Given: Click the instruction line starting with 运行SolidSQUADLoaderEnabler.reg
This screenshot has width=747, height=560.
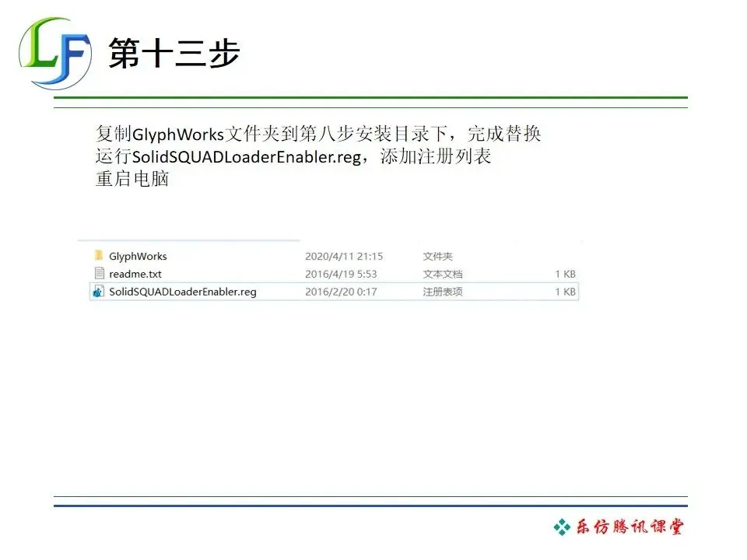Looking at the screenshot, I should [x=293, y=156].
